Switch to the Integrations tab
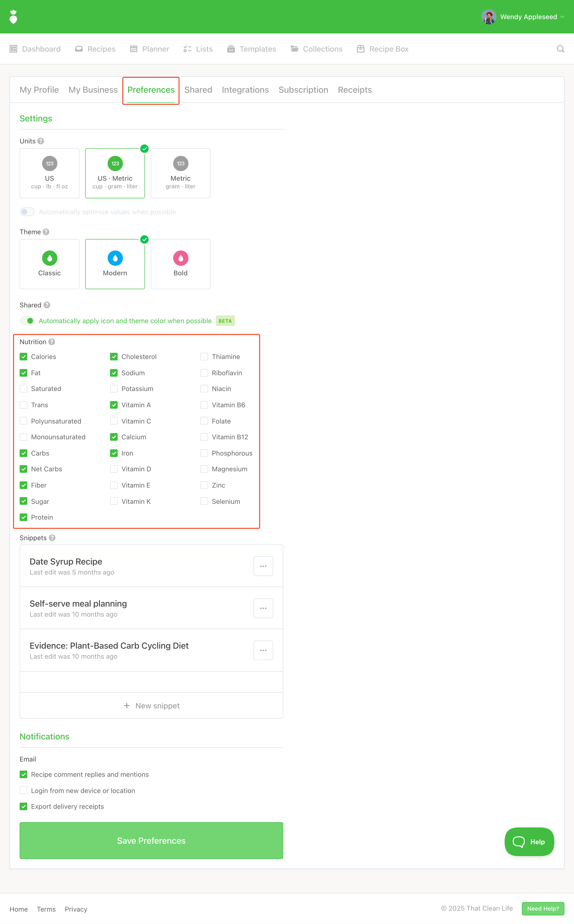574x924 pixels. pos(245,90)
